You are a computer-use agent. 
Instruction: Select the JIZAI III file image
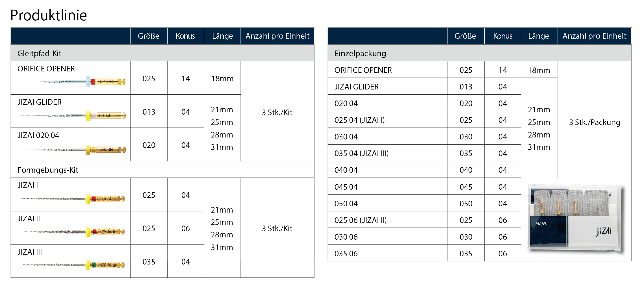pos(74,265)
